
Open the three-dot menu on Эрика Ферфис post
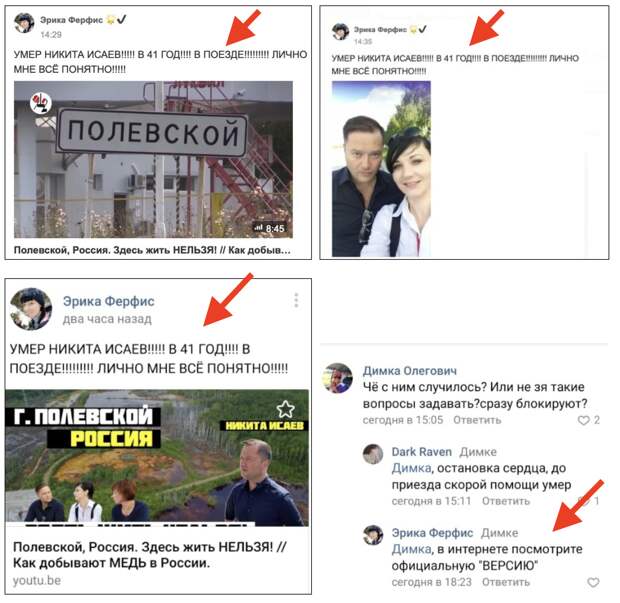tap(296, 300)
